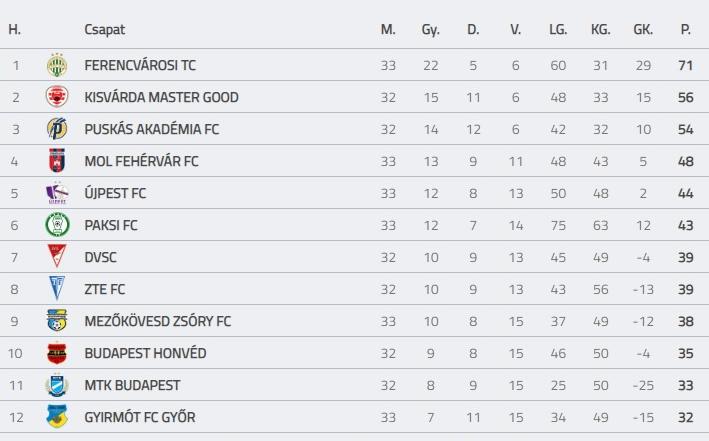Click the Kisvárda Master Good team logo

pyautogui.click(x=57, y=97)
